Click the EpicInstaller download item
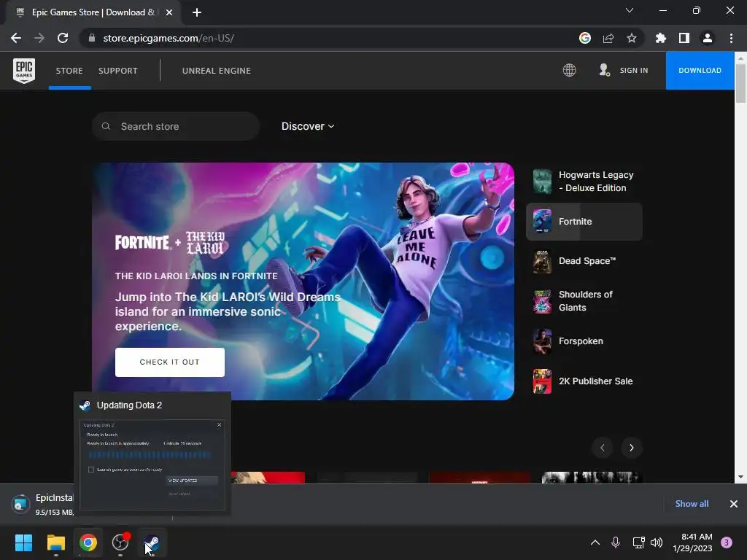The width and height of the screenshot is (747, 560). tap(43, 505)
